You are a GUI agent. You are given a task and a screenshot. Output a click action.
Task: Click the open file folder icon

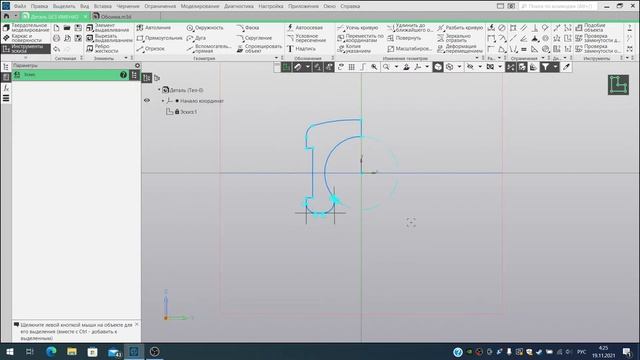coord(67,27)
